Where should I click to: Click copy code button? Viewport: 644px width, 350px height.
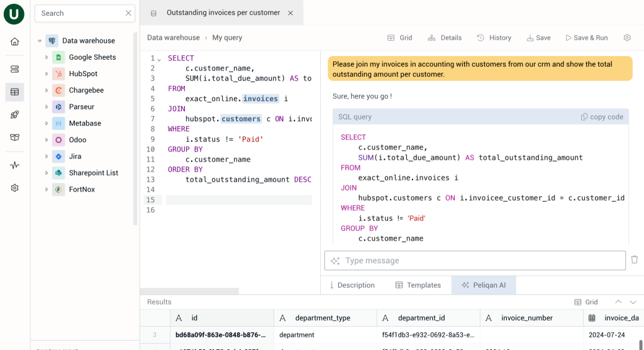[x=602, y=117]
